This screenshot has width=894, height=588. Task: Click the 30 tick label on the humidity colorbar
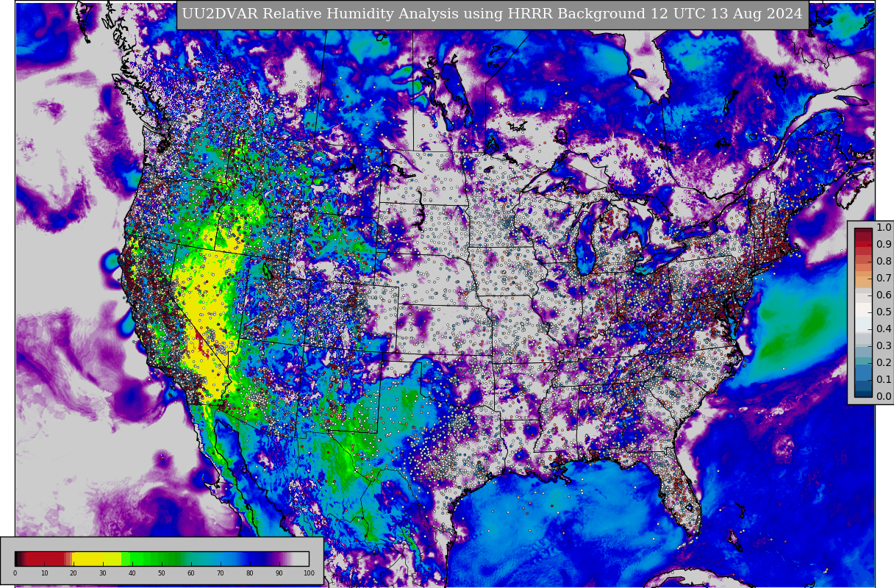pos(103,573)
